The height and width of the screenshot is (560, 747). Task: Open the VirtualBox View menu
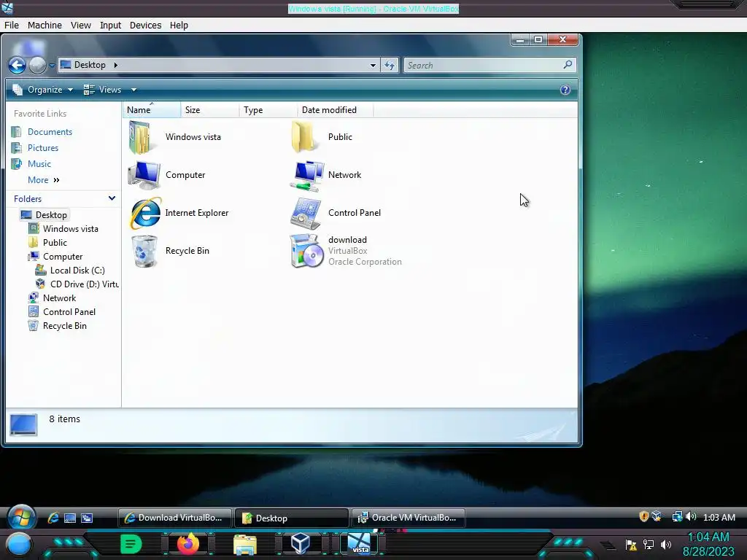pyautogui.click(x=80, y=26)
